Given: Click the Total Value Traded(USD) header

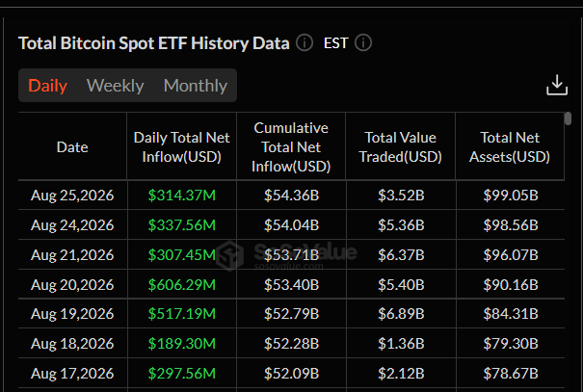Looking at the screenshot, I should tap(401, 147).
